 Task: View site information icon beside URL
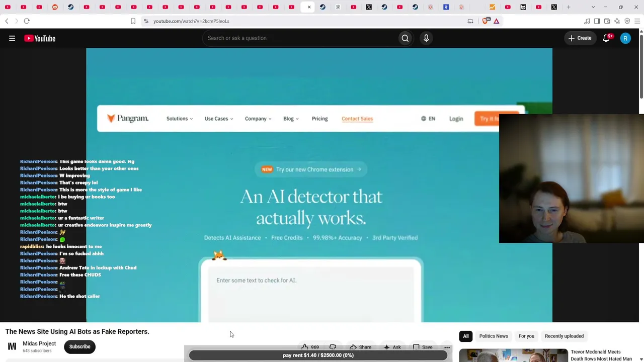146,21
